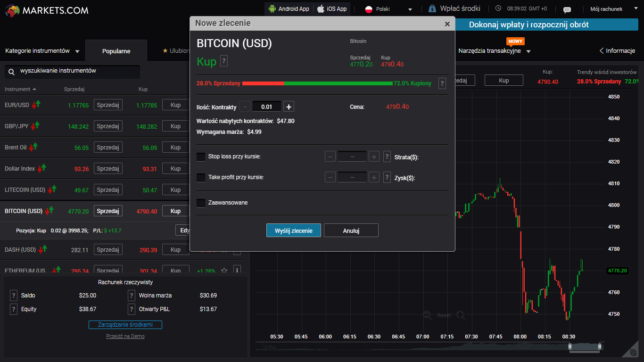The width and height of the screenshot is (644, 362).
Task: Click Kup button above the chart
Action: point(504,81)
